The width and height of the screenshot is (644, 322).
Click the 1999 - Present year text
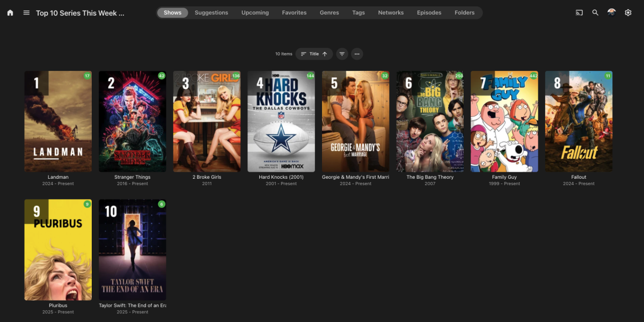pyautogui.click(x=504, y=184)
